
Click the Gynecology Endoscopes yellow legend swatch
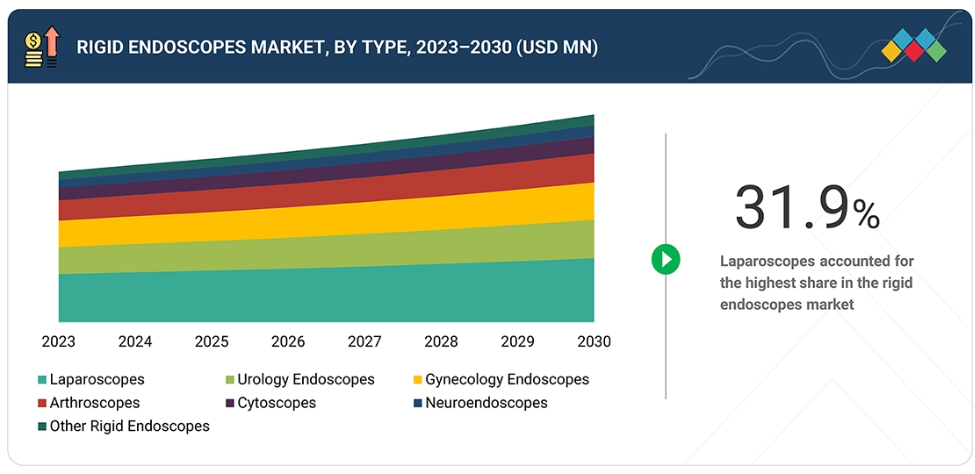pos(417,380)
